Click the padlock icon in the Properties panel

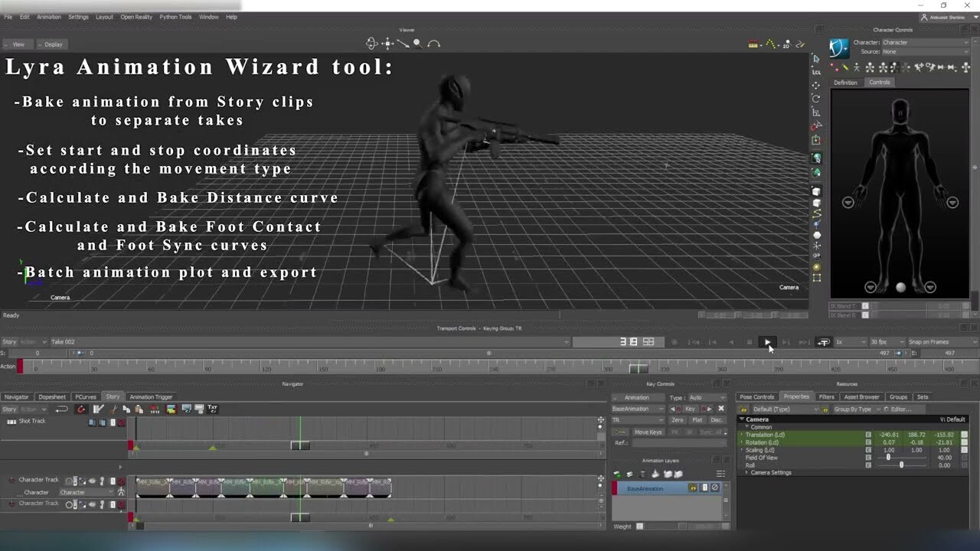[743, 409]
